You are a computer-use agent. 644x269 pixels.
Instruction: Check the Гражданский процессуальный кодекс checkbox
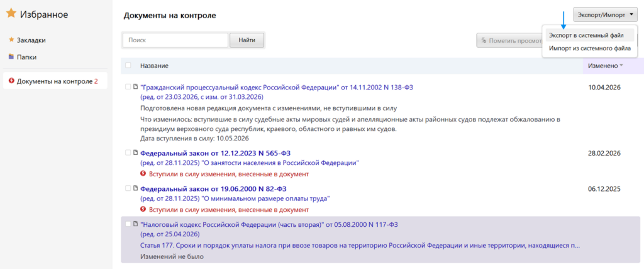pos(128,86)
